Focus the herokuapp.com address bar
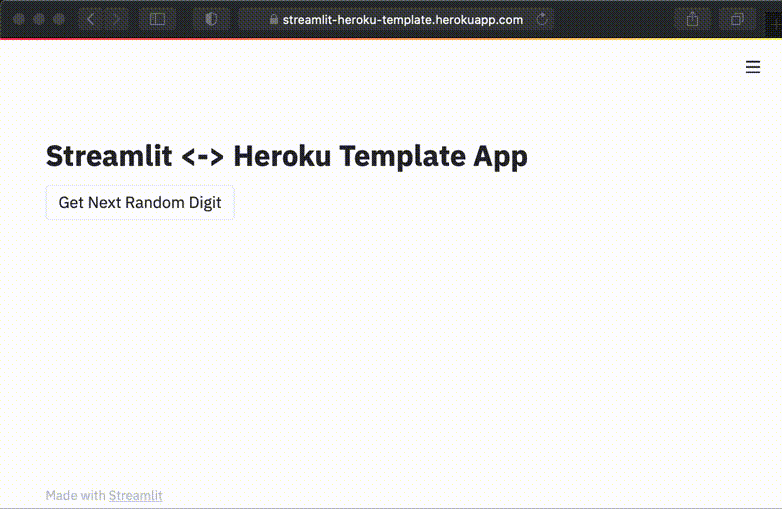Viewport: 782px width, 509px height. [x=400, y=19]
